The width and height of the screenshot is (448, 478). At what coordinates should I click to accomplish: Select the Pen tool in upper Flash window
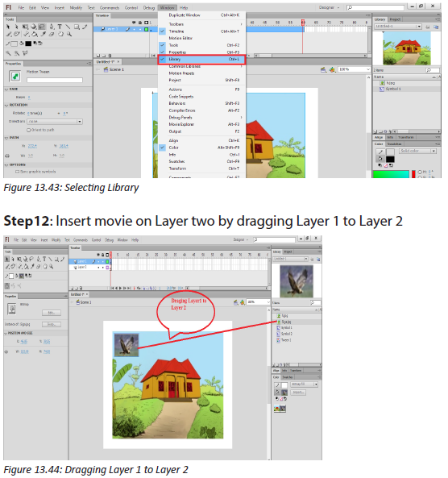pos(52,27)
